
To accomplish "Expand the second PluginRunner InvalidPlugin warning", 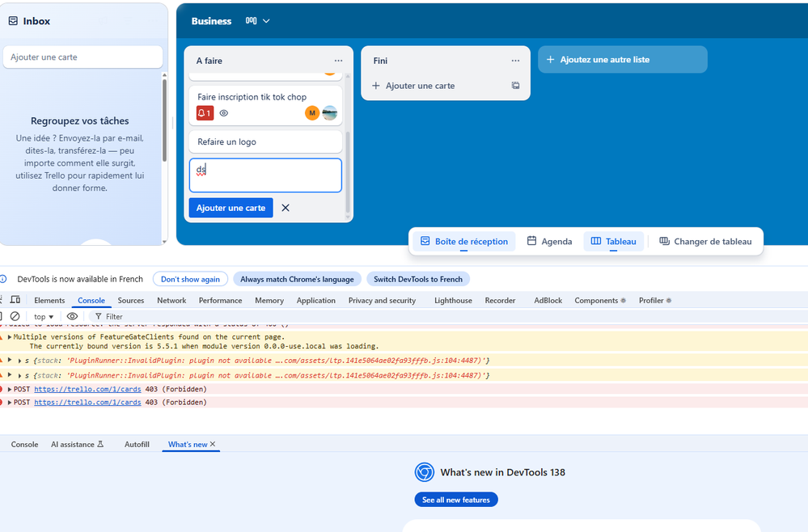I will point(10,375).
